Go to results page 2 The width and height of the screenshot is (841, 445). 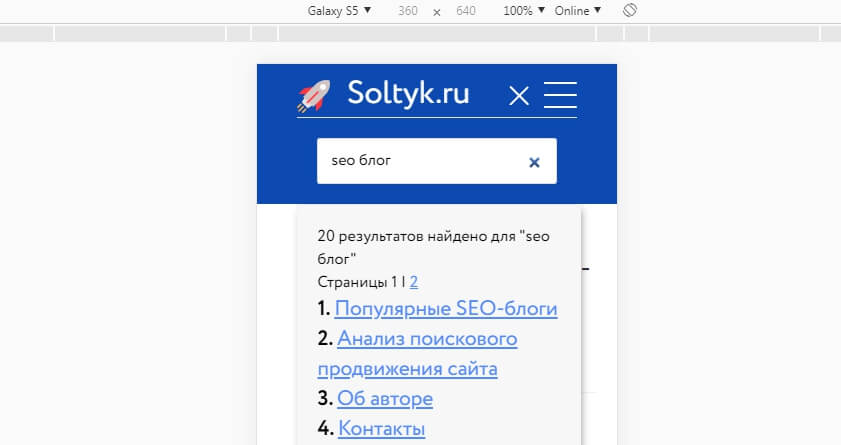point(414,282)
